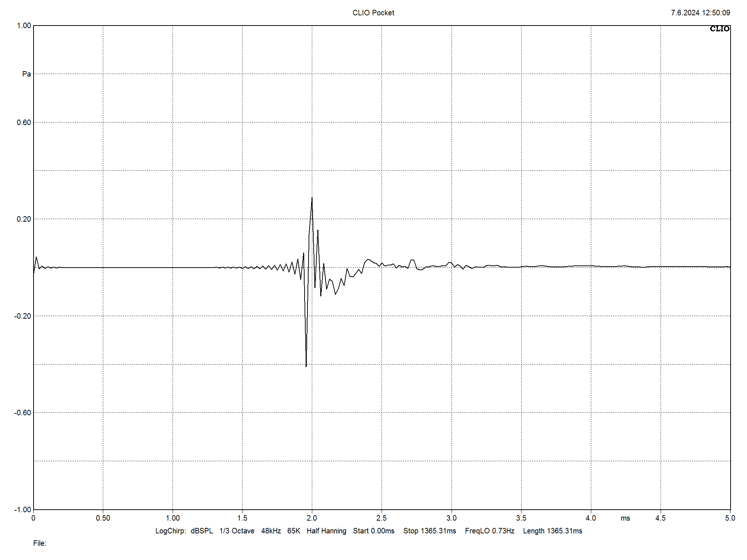Click the 1.5 x-axis label
This screenshot has height=560, width=747.
tap(242, 518)
